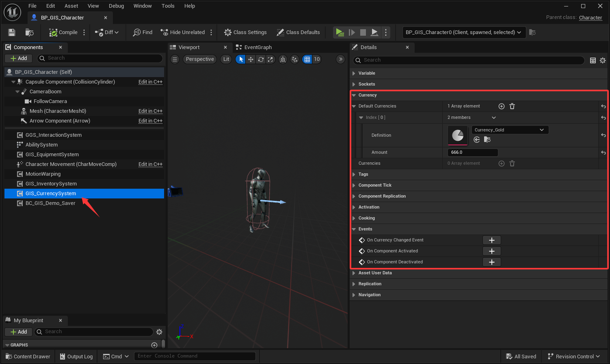
Task: Change the grid snap size value 10
Action: 317,59
